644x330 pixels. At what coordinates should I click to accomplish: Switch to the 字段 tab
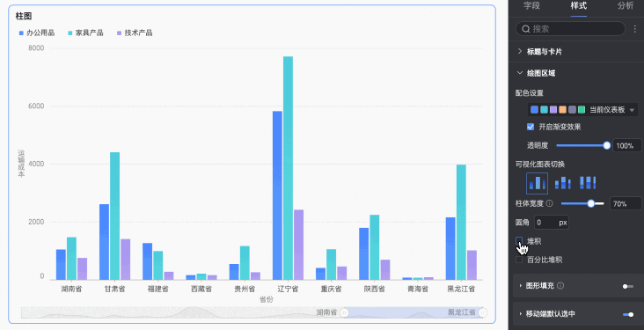(531, 6)
